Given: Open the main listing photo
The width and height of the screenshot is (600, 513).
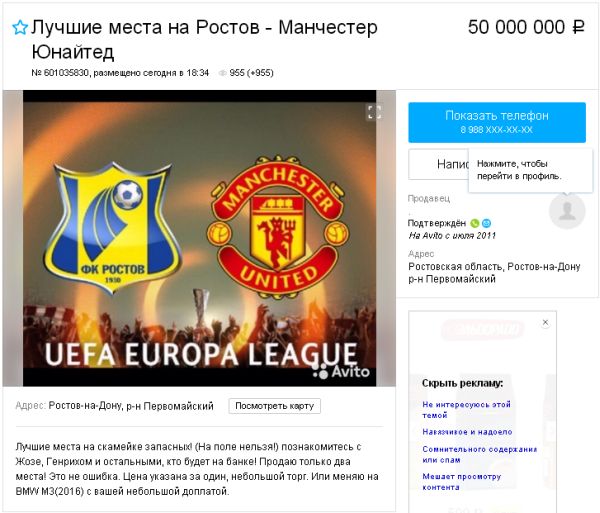Looking at the screenshot, I should coord(199,238).
